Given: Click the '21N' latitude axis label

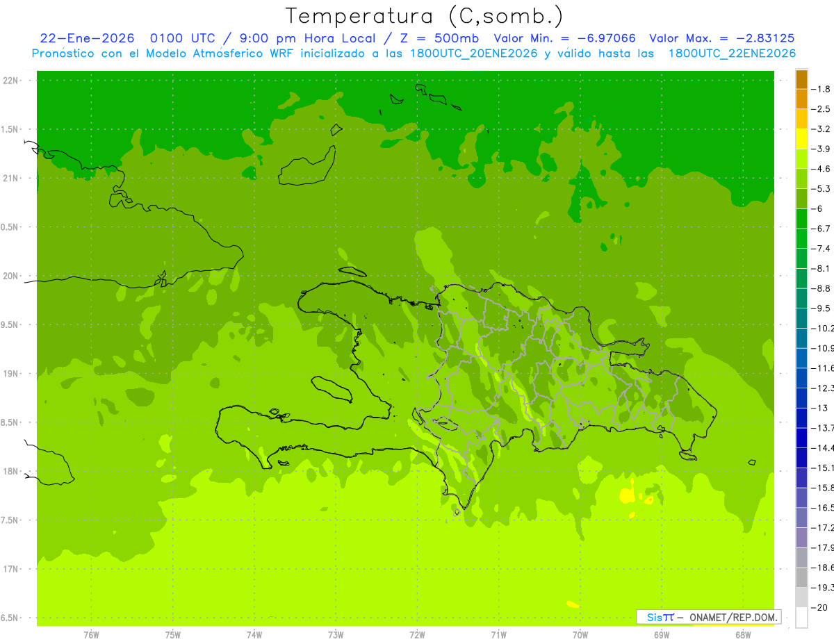Looking at the screenshot, I should 10,178.
